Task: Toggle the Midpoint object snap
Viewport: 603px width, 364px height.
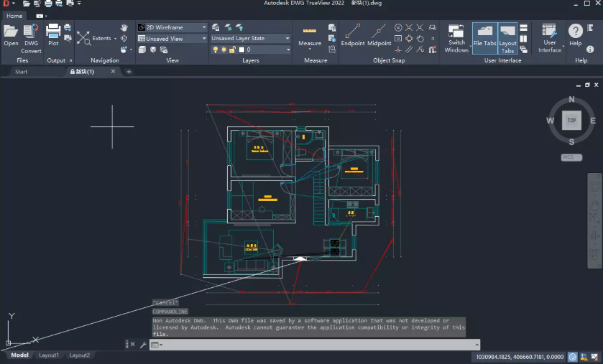Action: [x=379, y=34]
